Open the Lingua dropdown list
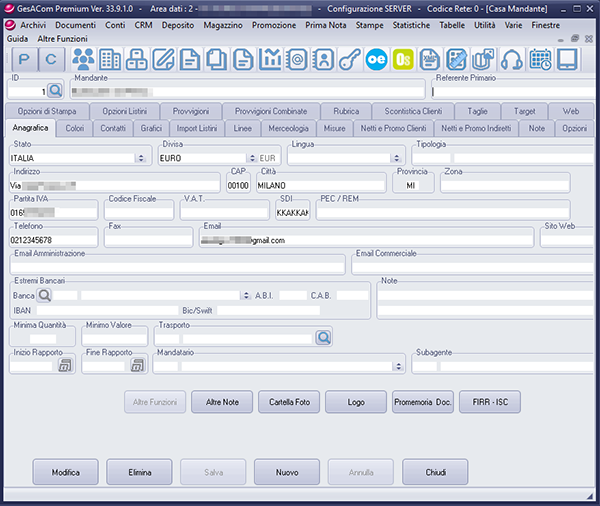600x506 pixels. tap(396, 158)
